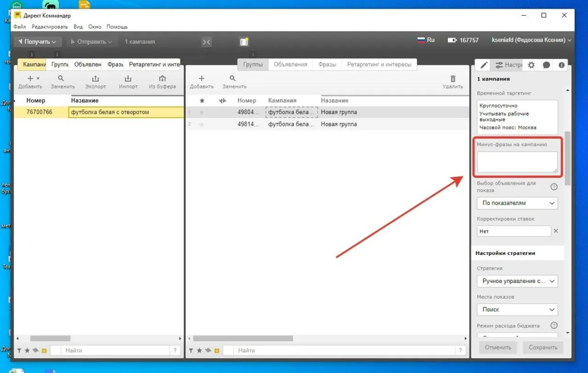Click the search help question mark in groups pane
Image resolution: width=588 pixels, height=373 pixels.
tap(460, 350)
